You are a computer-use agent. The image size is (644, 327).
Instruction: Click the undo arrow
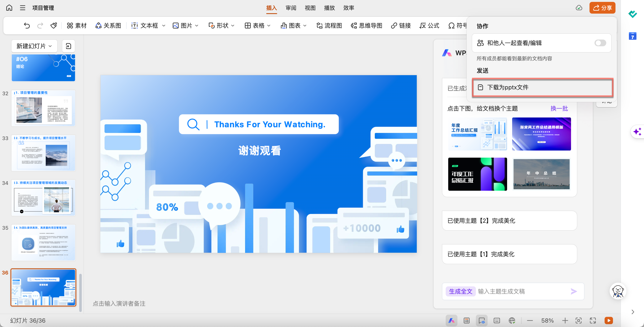pos(27,26)
